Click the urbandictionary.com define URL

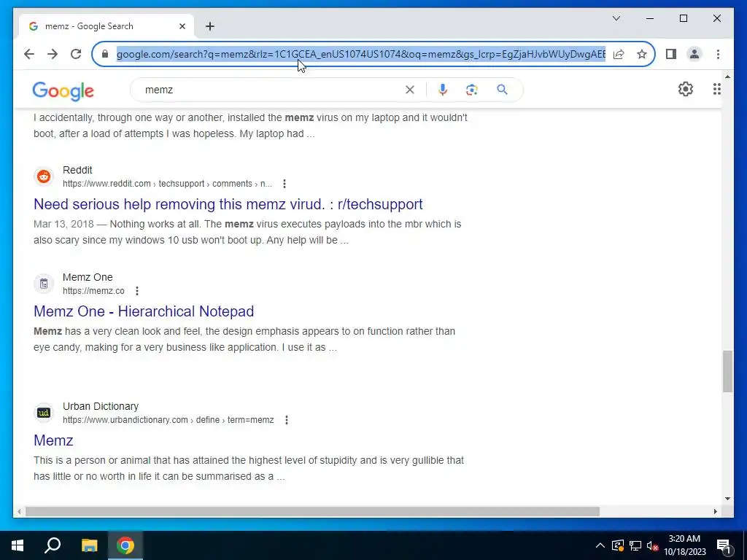pyautogui.click(x=169, y=420)
